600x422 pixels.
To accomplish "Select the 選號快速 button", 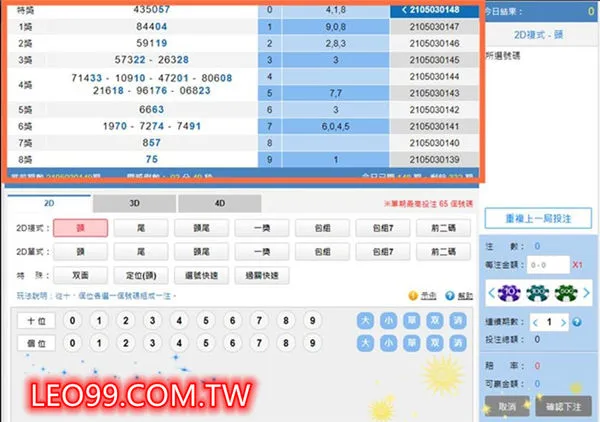I will pyautogui.click(x=201, y=275).
